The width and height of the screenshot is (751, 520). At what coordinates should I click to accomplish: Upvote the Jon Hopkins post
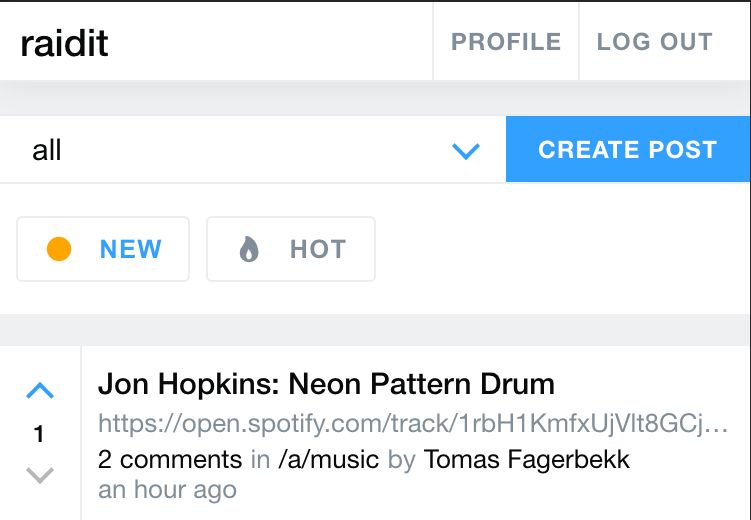click(40, 391)
